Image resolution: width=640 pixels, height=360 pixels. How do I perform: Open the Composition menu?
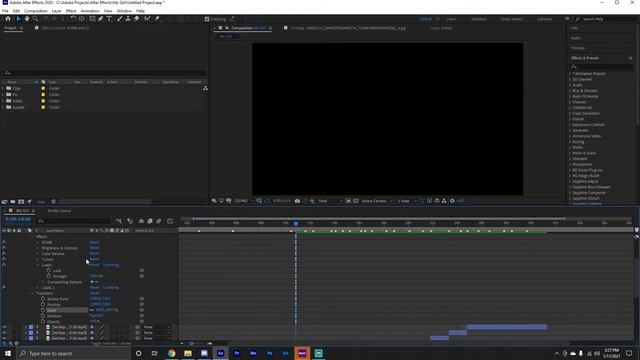[36, 11]
